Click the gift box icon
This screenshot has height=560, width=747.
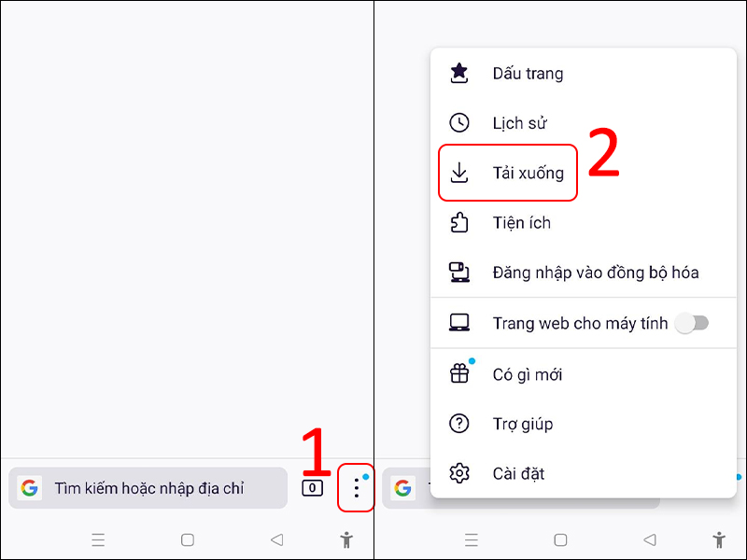click(x=459, y=374)
